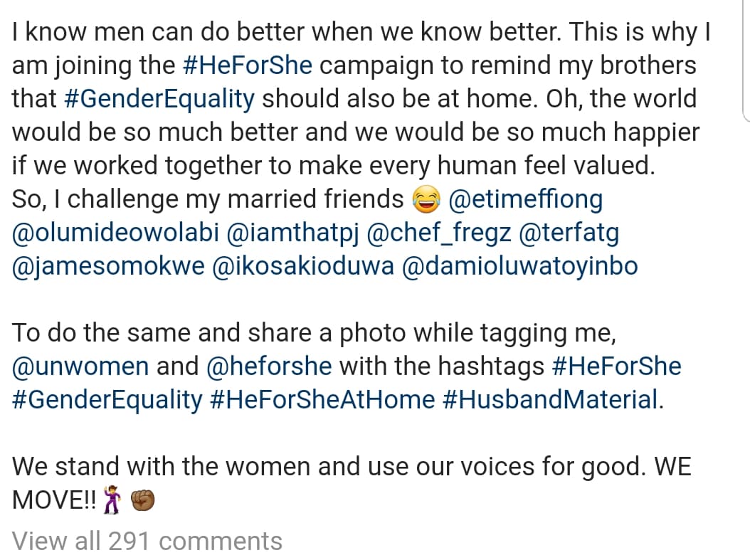Image resolution: width=750 pixels, height=560 pixels.
Task: Open #GenderEquality hashtag before #HeForSheAtHome
Action: (107, 401)
